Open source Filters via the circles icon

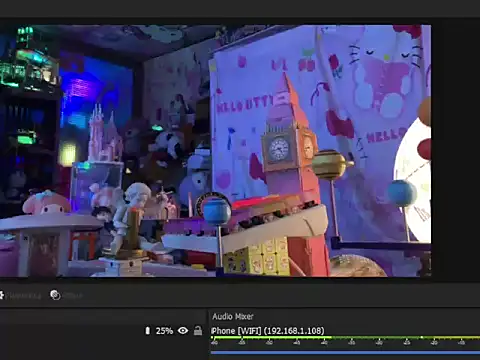click(x=66, y=295)
